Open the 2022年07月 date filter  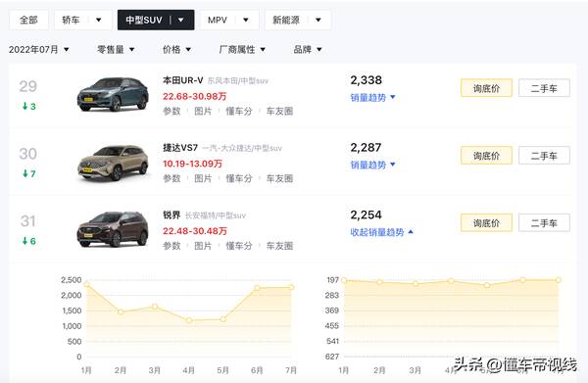(x=39, y=50)
